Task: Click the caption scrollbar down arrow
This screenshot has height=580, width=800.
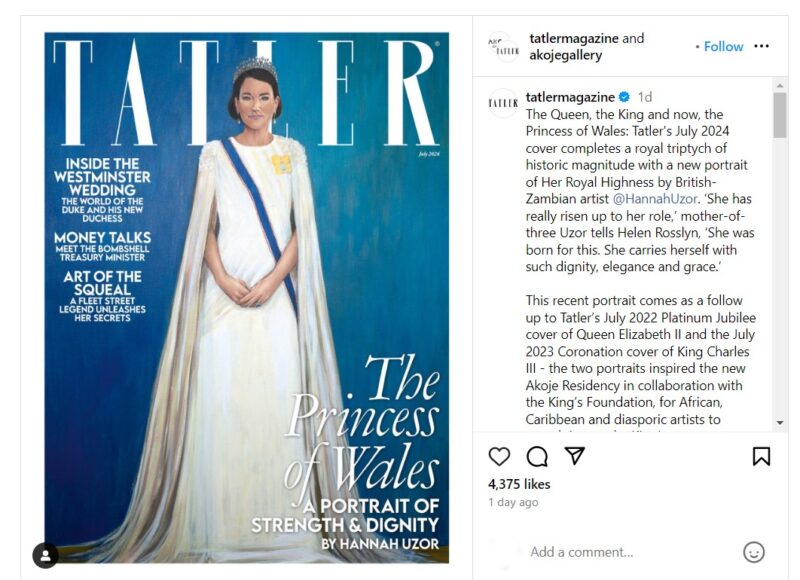Action: (780, 422)
